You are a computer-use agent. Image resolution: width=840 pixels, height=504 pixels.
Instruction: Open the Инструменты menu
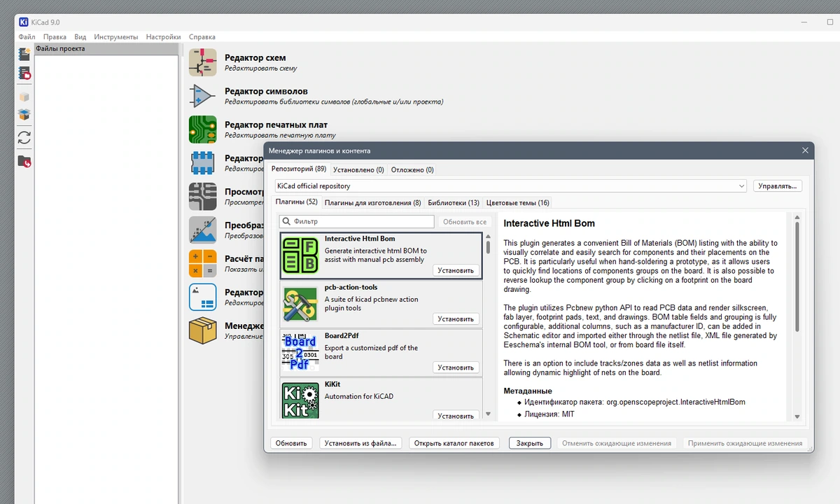[x=116, y=37]
